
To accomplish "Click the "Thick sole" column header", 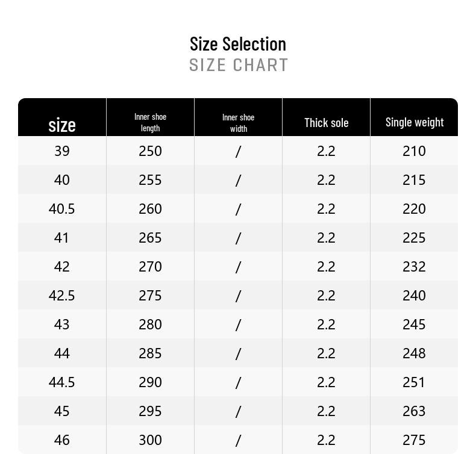I will coord(326,123).
